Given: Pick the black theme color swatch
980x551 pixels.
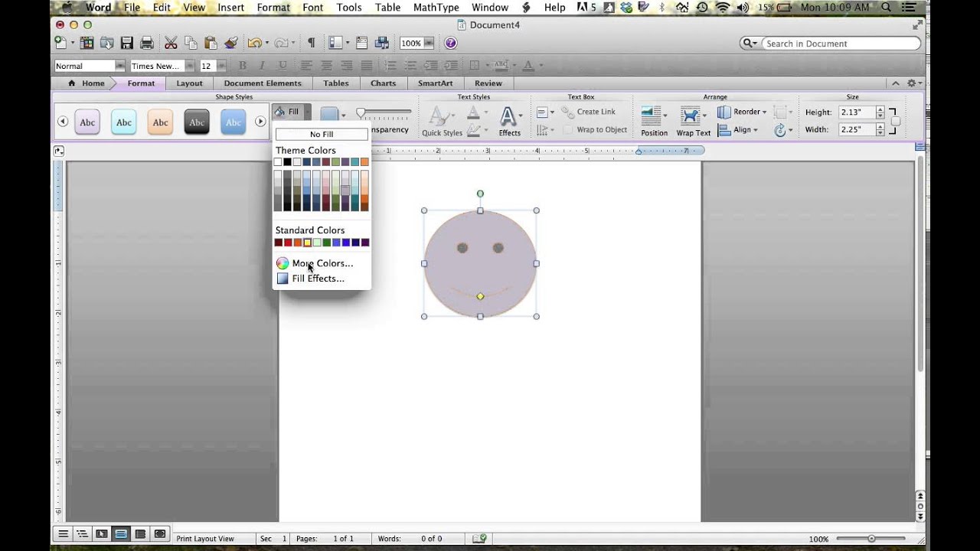Looking at the screenshot, I should click(287, 162).
